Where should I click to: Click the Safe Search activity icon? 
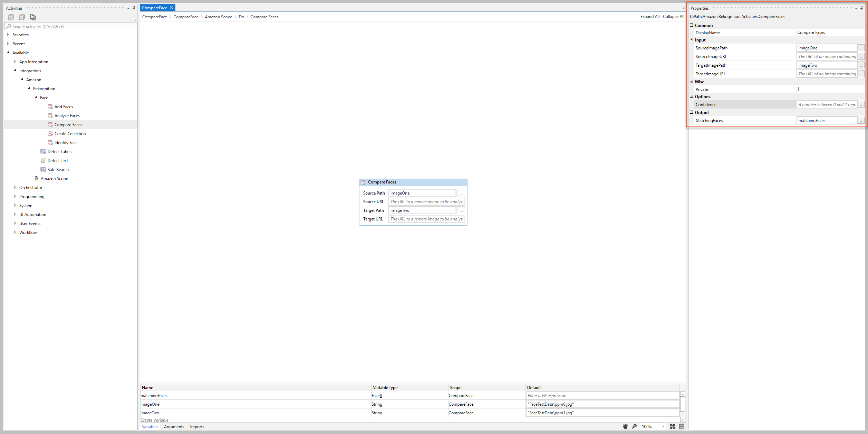44,170
